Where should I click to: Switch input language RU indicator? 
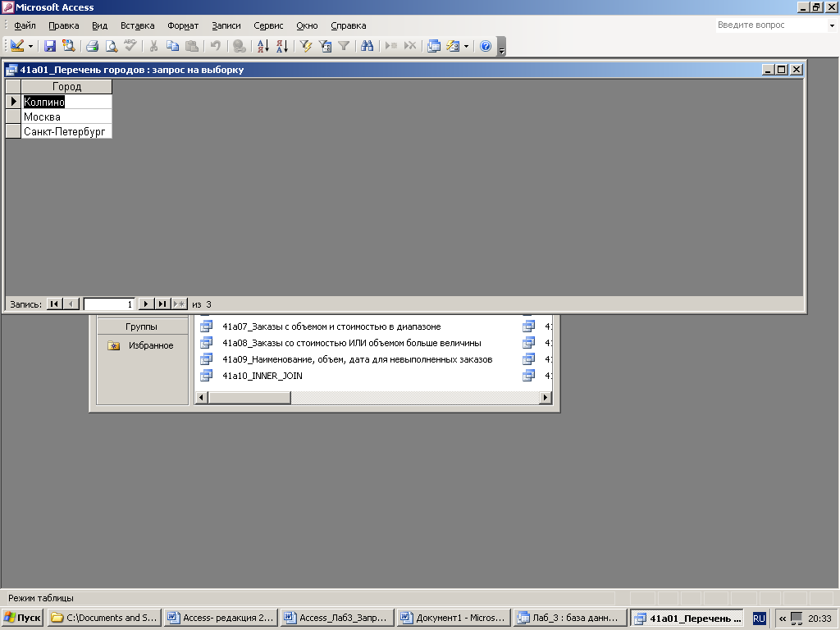pyautogui.click(x=759, y=619)
